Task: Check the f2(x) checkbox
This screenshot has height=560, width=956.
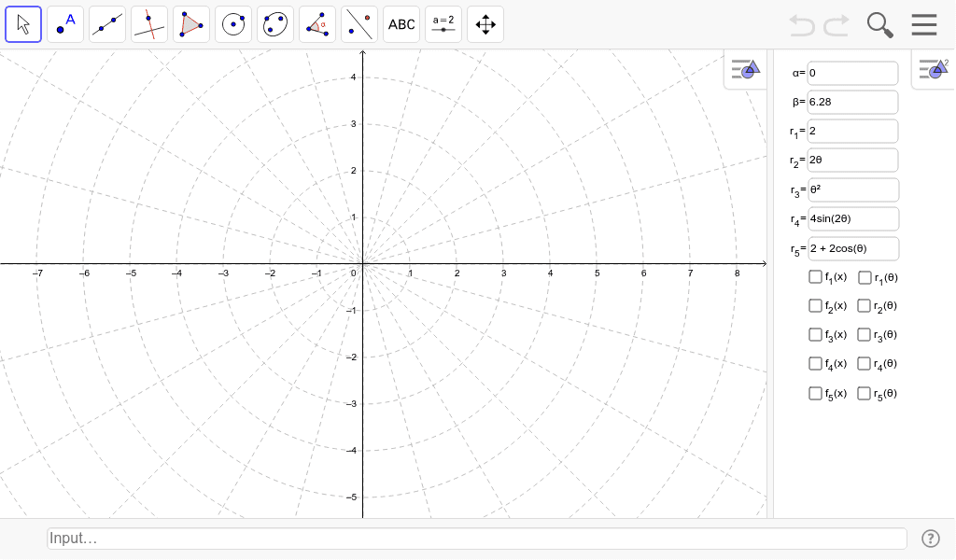Action: coord(815,305)
